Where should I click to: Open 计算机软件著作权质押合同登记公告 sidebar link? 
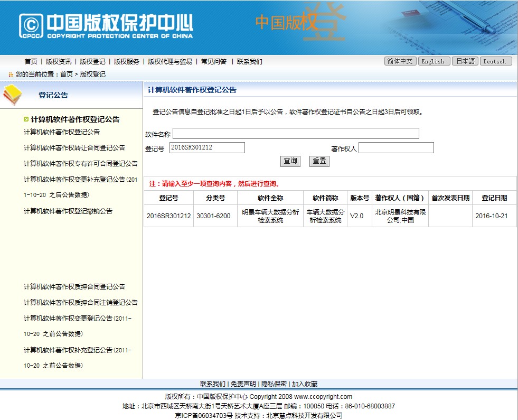74,287
